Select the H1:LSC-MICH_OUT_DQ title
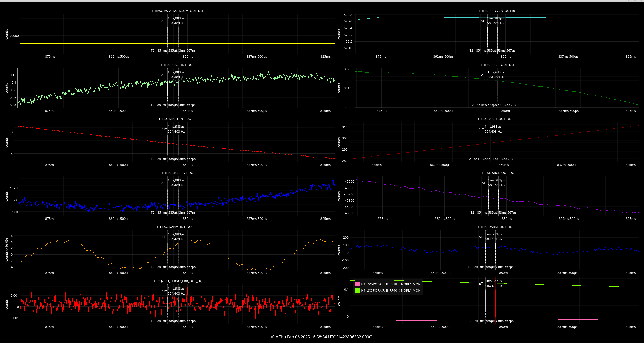 (494, 119)
